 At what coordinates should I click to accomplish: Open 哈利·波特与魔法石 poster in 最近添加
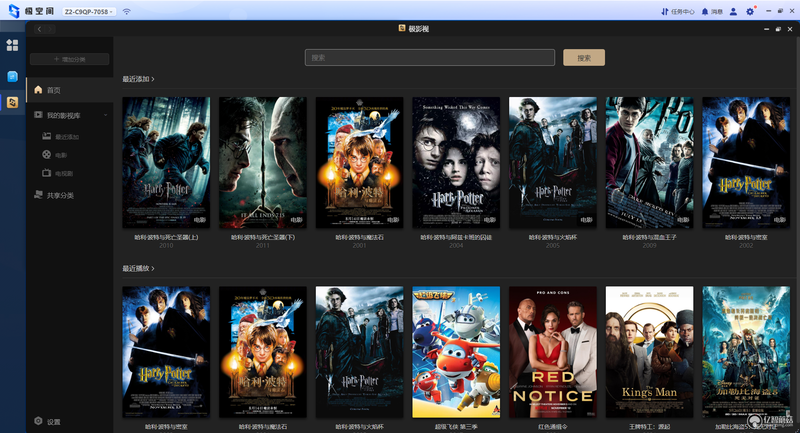360,163
